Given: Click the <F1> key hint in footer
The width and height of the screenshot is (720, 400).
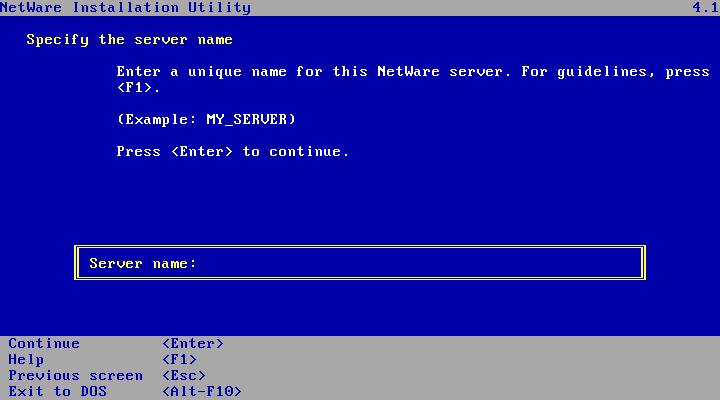Looking at the screenshot, I should [x=180, y=360].
